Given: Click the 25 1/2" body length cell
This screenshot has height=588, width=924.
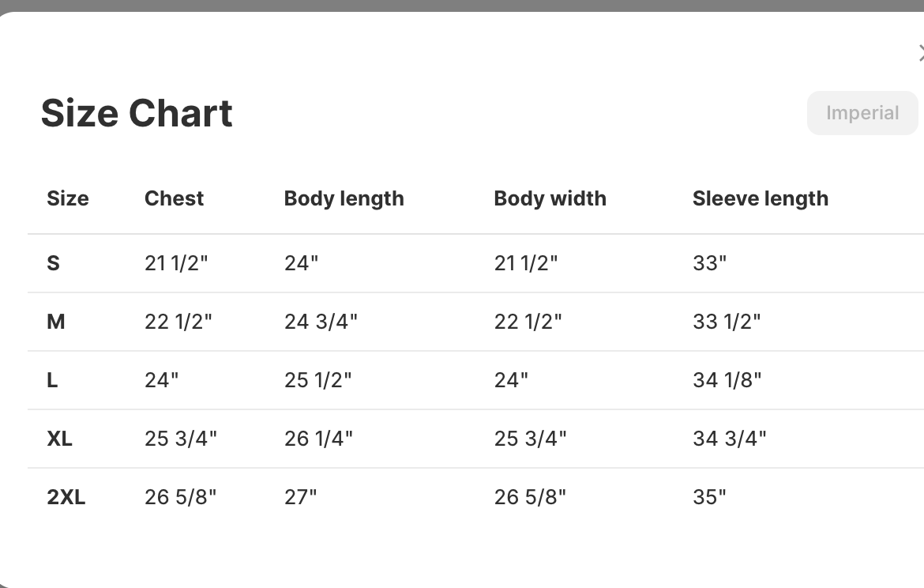Looking at the screenshot, I should point(317,380).
